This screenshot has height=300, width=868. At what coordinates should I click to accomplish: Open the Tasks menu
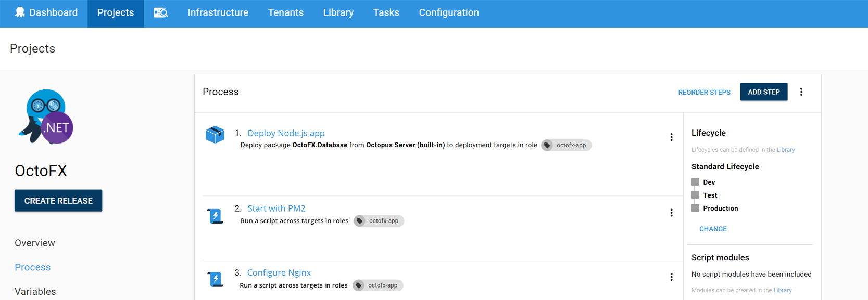pyautogui.click(x=386, y=12)
